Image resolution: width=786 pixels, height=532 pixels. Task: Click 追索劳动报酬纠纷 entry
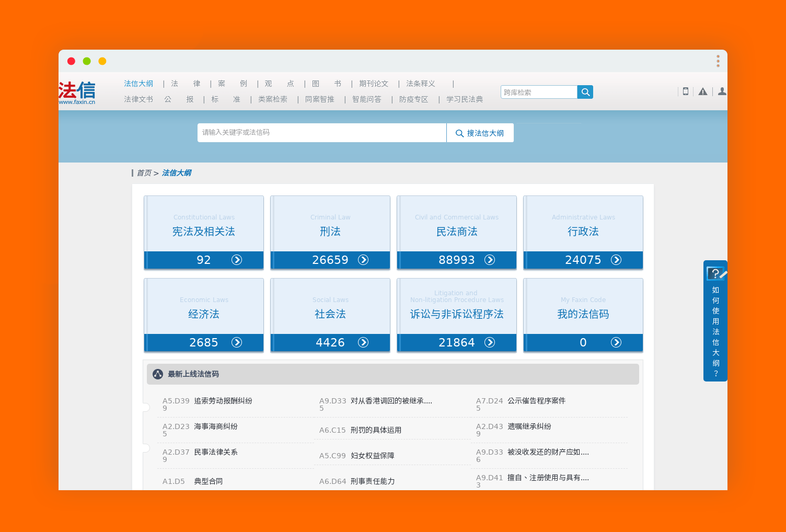pyautogui.click(x=223, y=401)
